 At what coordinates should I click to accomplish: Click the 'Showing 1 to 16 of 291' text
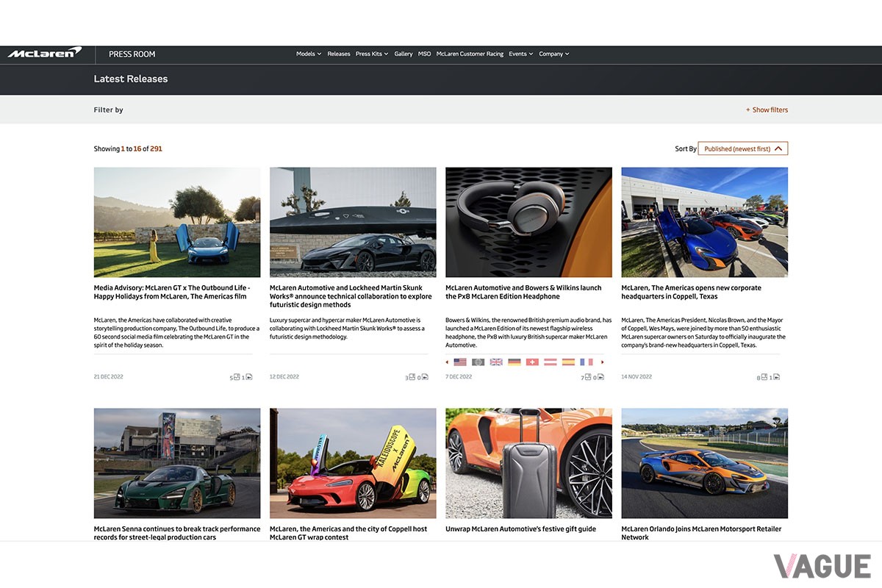128,148
